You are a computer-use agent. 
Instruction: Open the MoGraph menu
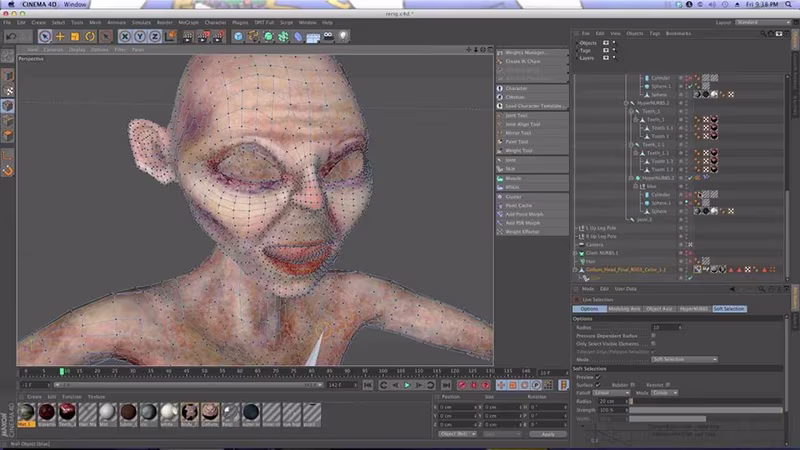tap(188, 22)
